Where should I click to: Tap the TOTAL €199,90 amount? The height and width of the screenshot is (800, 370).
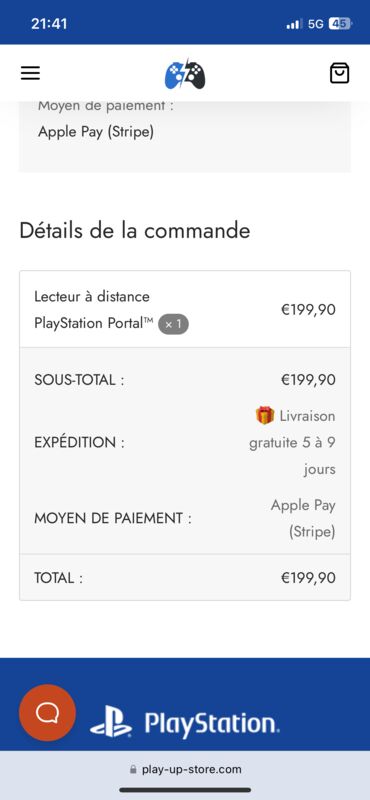[x=308, y=578]
